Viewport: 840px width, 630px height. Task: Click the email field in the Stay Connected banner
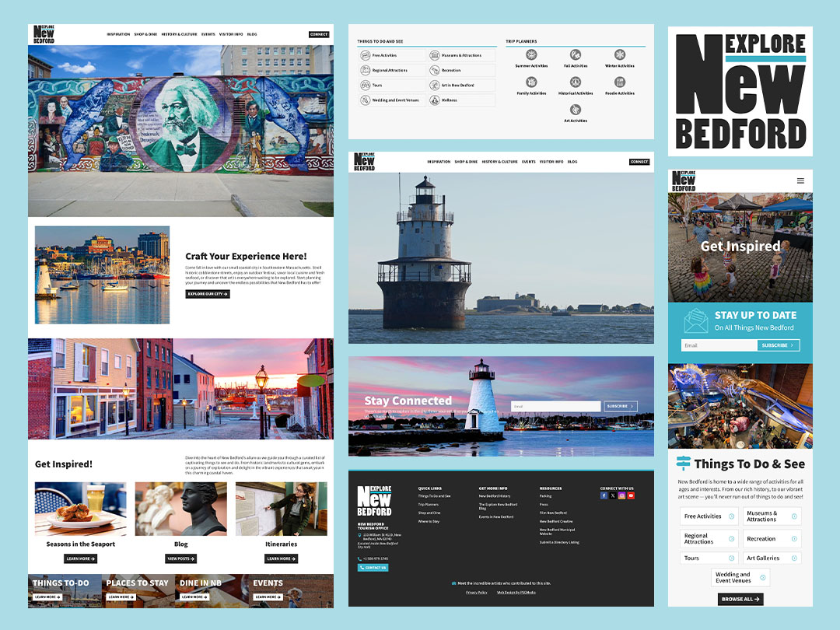tap(555, 406)
